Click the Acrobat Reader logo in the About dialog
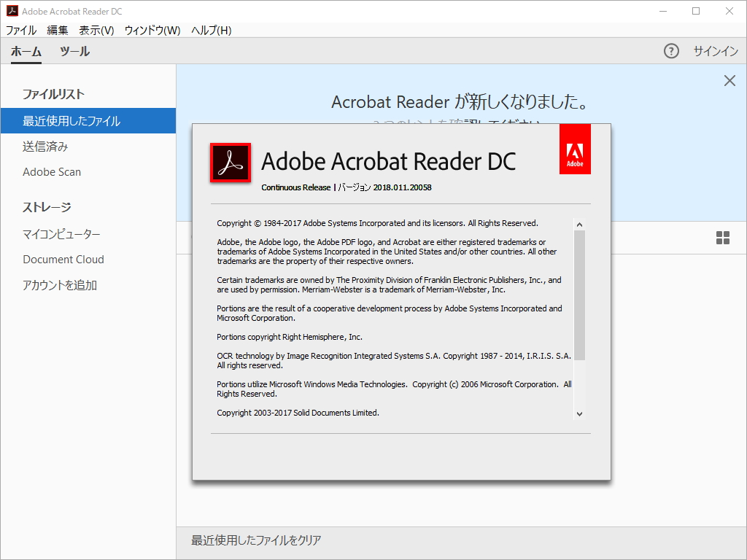 230,160
